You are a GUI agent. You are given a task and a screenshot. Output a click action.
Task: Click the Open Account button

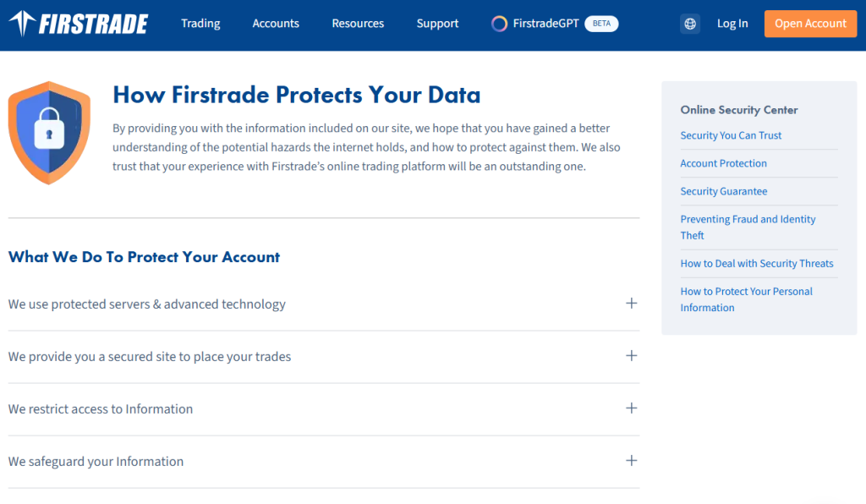click(809, 24)
